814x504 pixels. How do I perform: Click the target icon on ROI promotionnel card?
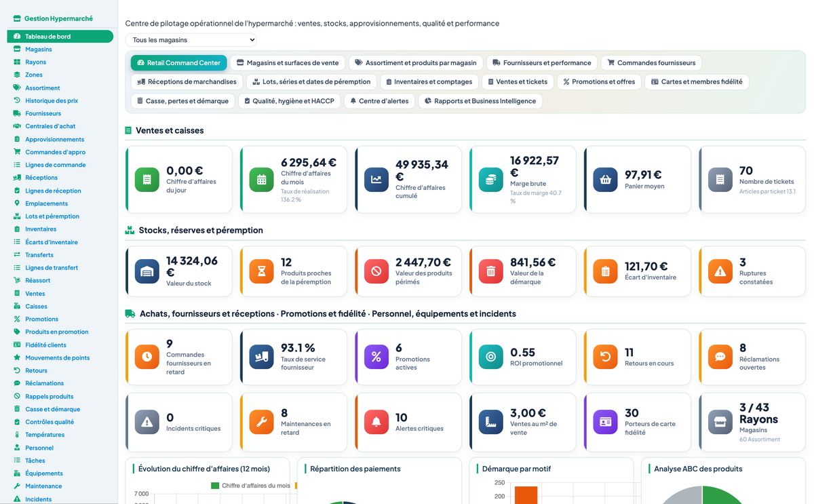click(491, 357)
